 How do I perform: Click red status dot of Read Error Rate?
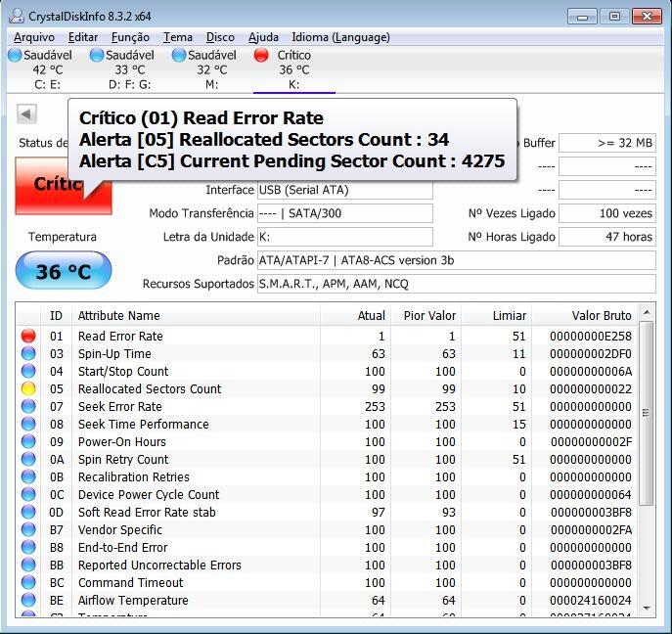[x=28, y=336]
